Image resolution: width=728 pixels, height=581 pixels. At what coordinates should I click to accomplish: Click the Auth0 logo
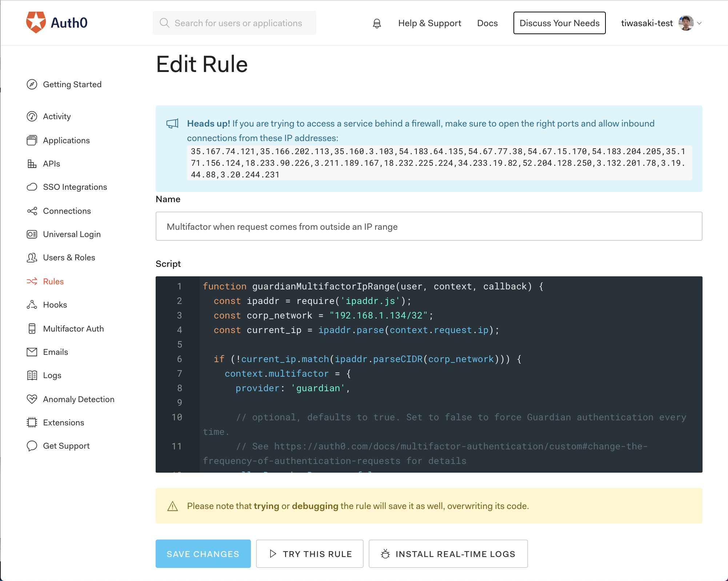[57, 23]
